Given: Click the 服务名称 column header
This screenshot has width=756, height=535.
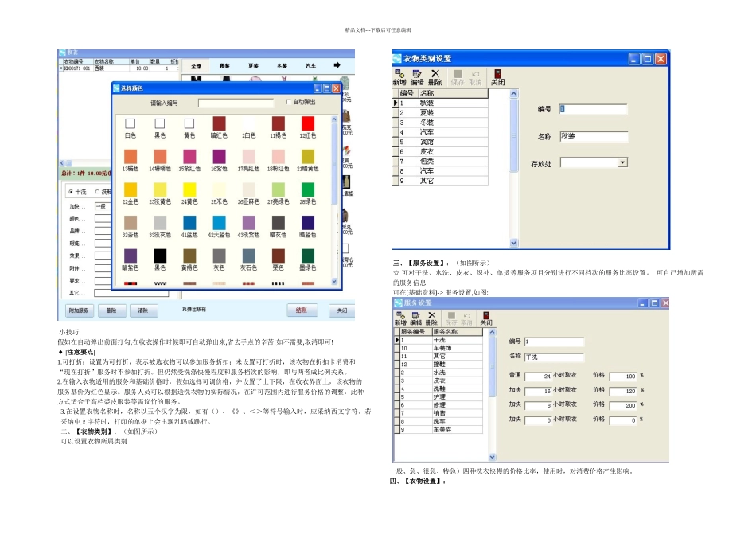Looking at the screenshot, I should pos(457,332).
